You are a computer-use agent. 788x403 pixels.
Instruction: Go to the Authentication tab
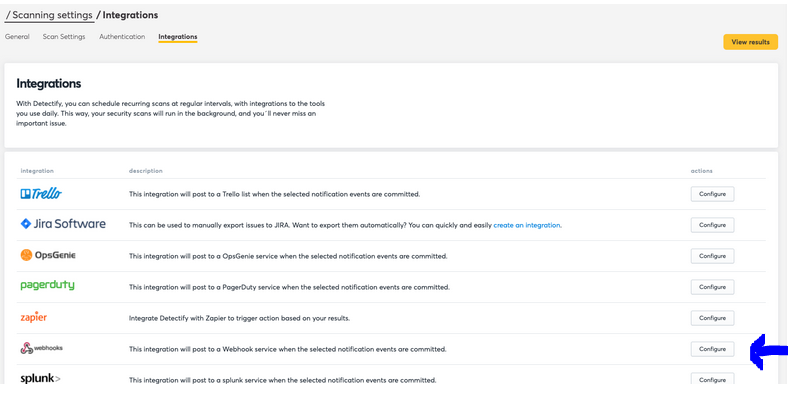(x=122, y=37)
